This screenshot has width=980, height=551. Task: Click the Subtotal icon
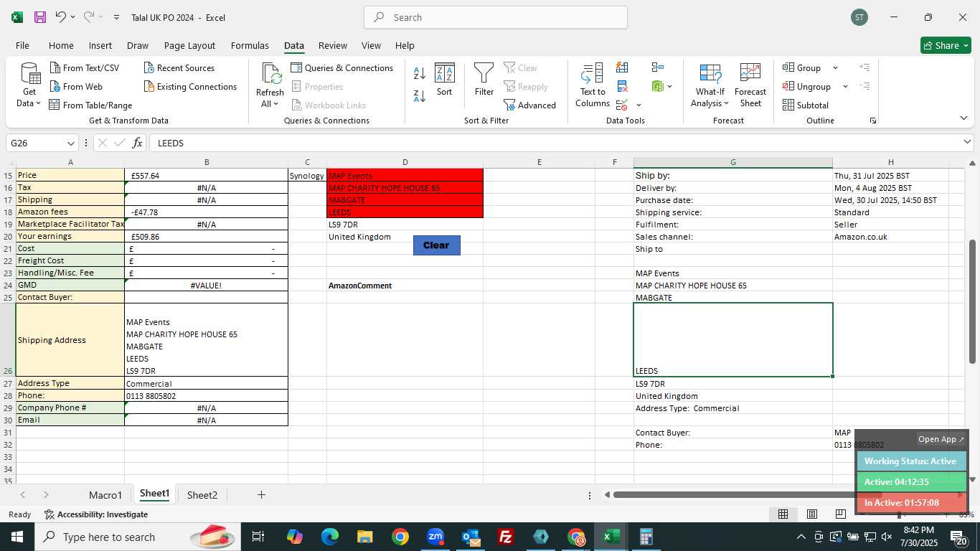[x=806, y=105]
